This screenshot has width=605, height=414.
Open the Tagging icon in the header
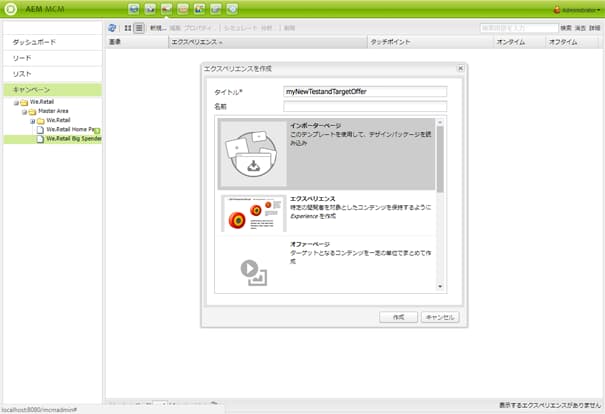[x=232, y=8]
